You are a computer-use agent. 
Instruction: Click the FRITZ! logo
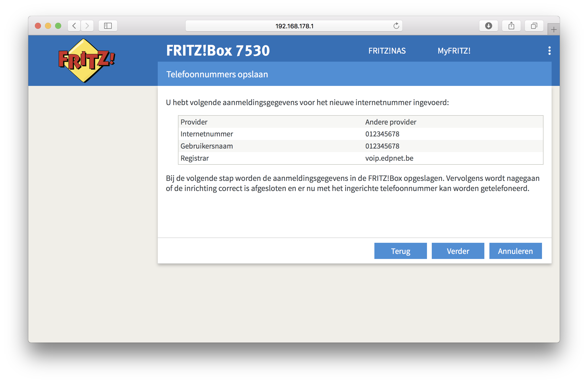click(86, 60)
